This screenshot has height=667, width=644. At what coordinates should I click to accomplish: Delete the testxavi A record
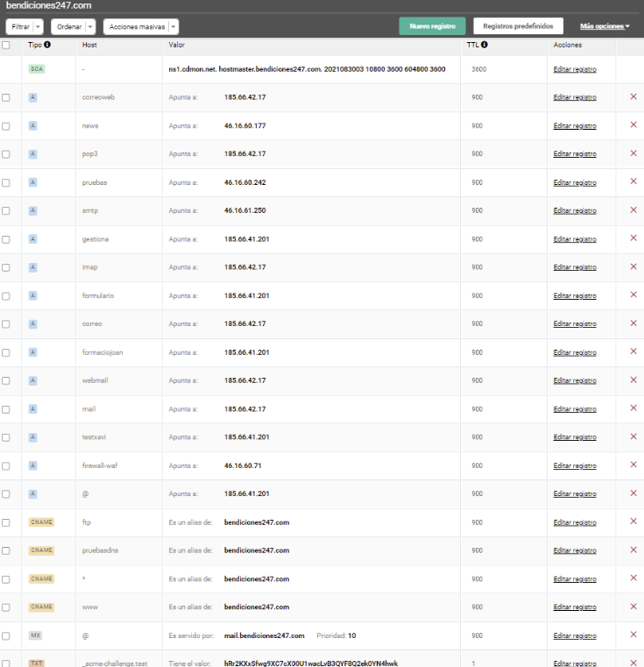(x=633, y=436)
